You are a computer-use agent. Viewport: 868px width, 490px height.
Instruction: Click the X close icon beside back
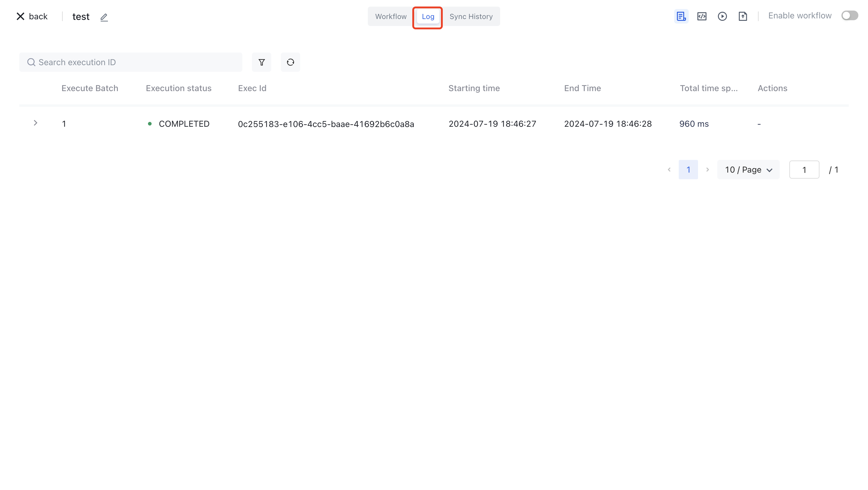[20, 16]
